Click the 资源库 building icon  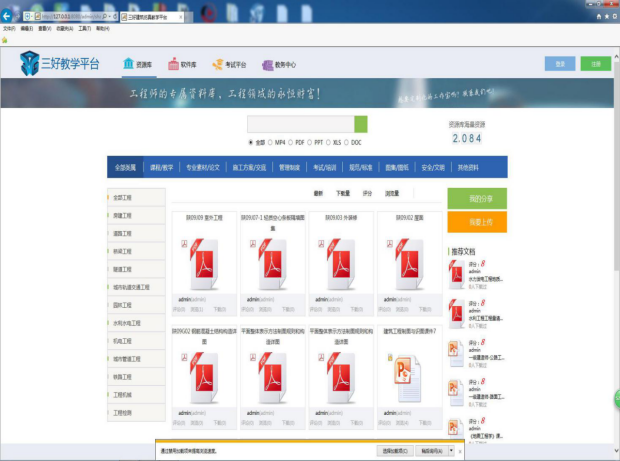click(129, 64)
